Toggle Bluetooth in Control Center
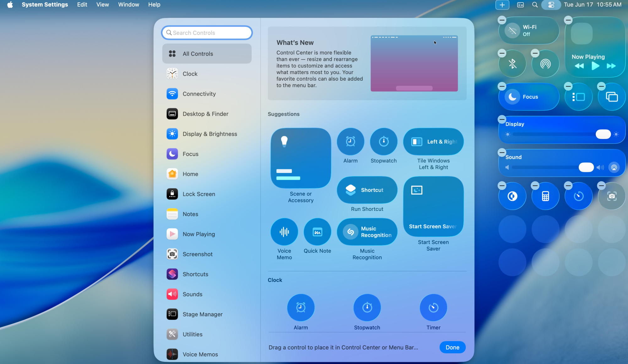628x364 pixels. click(512, 64)
